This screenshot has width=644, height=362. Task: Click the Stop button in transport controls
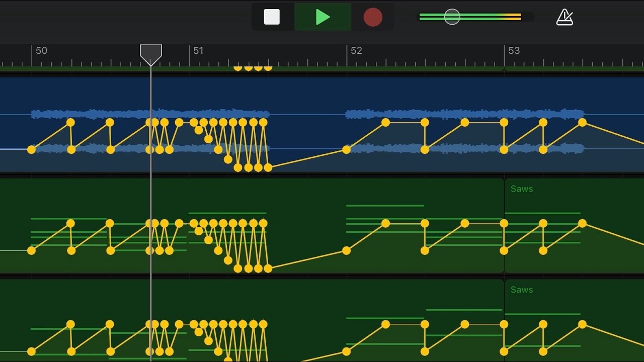tap(272, 17)
